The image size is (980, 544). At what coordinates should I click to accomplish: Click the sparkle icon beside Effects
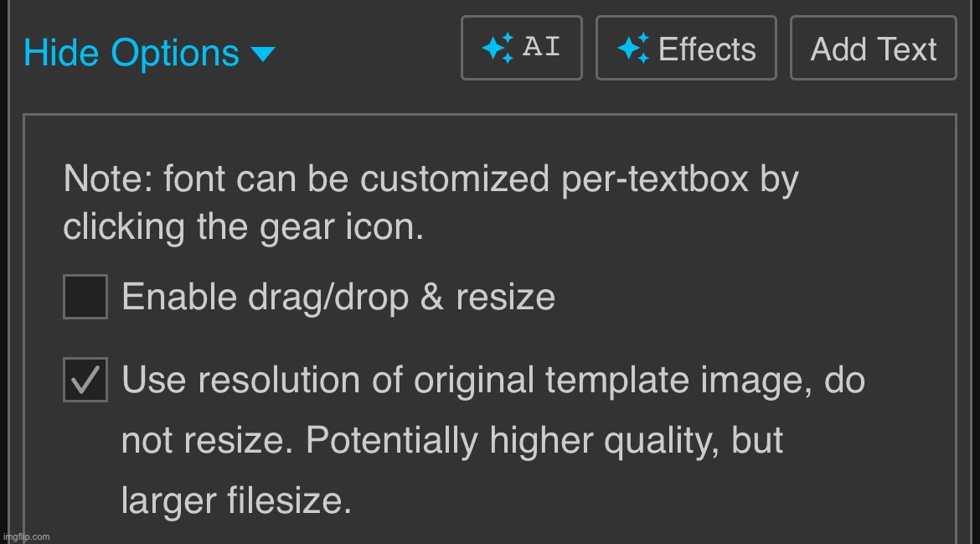632,49
